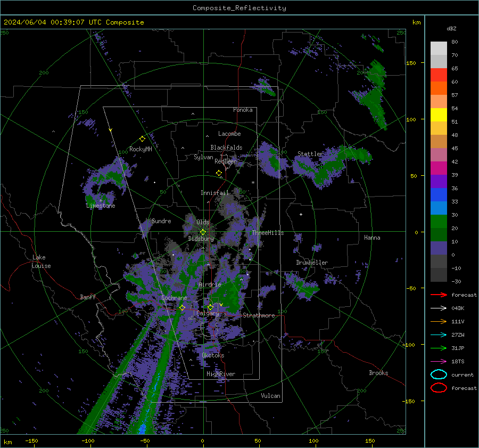The width and height of the screenshot is (479, 448).
Task: Click the Hanna label on the map
Action: pos(372,238)
